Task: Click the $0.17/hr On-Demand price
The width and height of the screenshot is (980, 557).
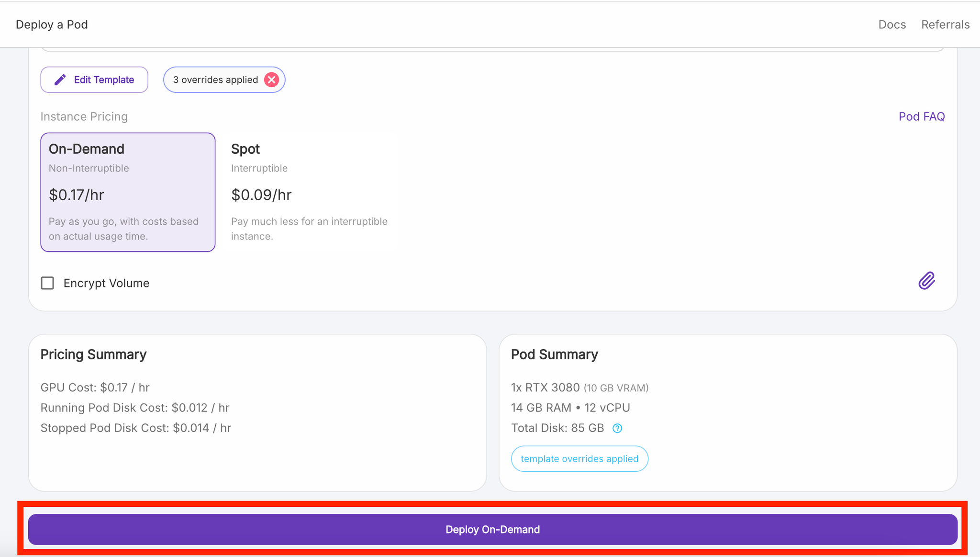Action: [77, 195]
